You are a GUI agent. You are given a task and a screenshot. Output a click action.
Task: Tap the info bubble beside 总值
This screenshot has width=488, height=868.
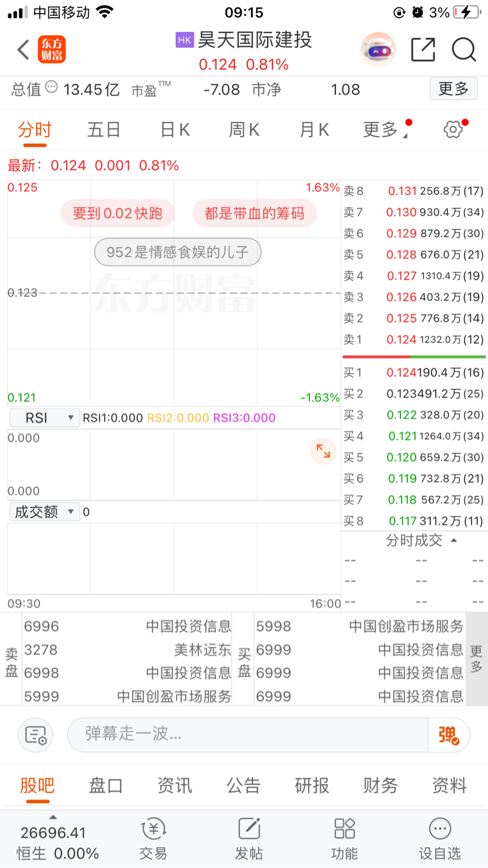pos(51,87)
